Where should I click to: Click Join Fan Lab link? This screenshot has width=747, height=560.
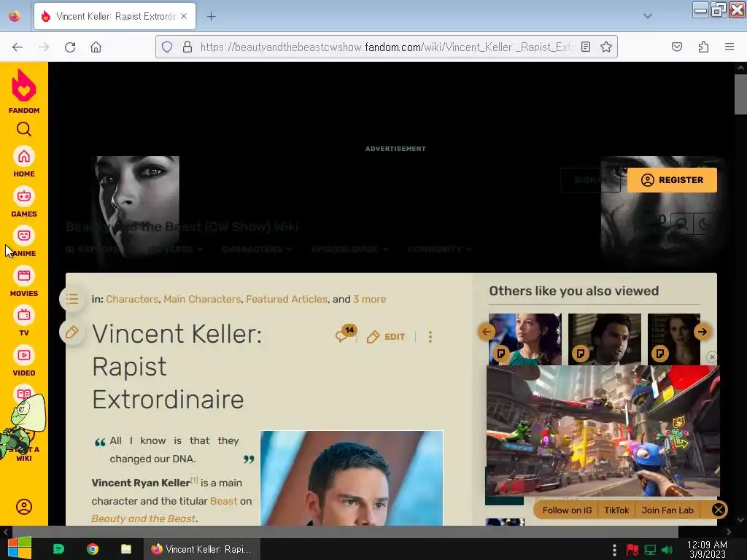point(667,510)
